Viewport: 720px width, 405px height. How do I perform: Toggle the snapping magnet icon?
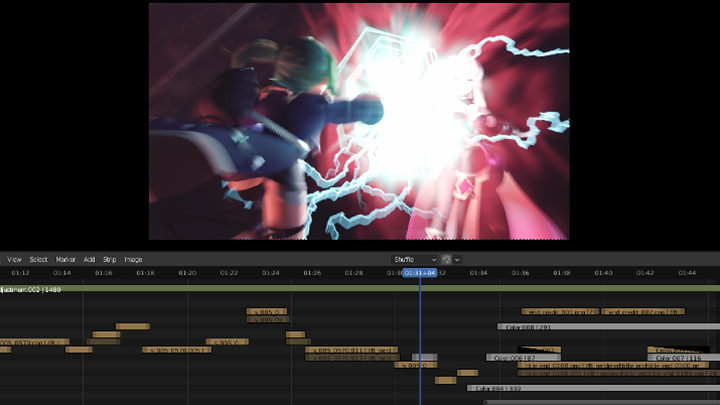tap(446, 259)
